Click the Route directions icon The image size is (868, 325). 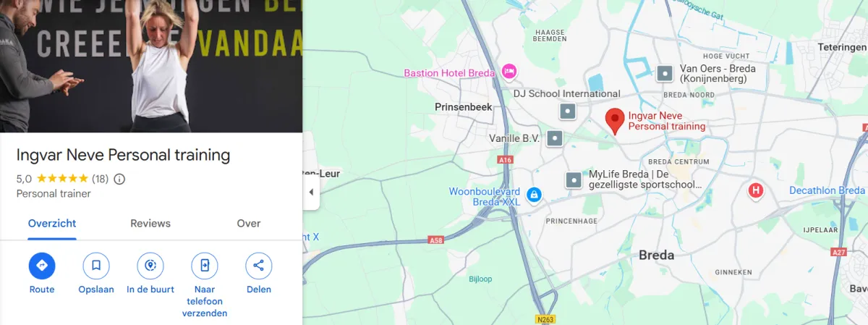(x=42, y=266)
